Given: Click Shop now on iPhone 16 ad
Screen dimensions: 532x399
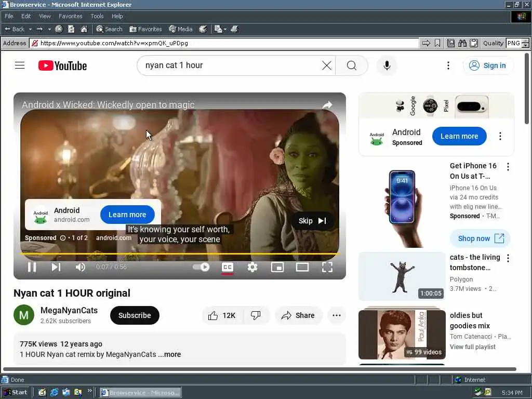Looking at the screenshot, I should click(x=480, y=238).
